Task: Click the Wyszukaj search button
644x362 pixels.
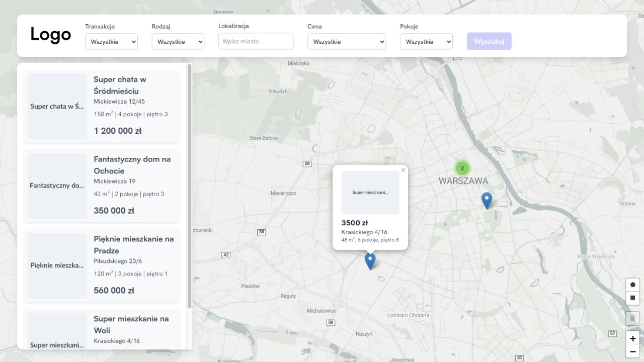Action: tap(489, 42)
